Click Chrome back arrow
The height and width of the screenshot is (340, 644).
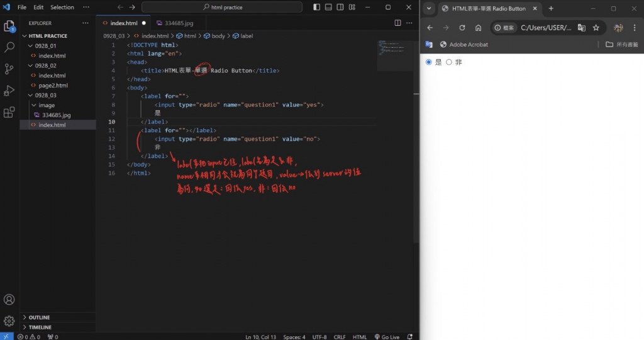point(430,28)
